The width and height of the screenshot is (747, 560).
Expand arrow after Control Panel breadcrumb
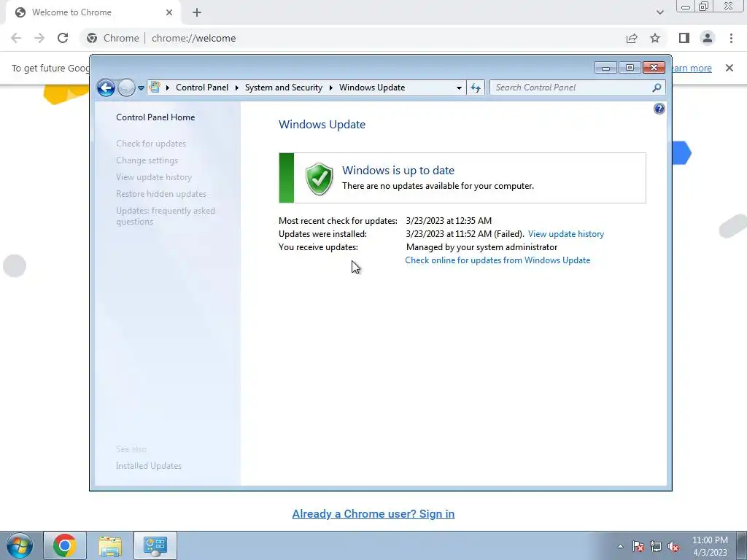point(237,87)
